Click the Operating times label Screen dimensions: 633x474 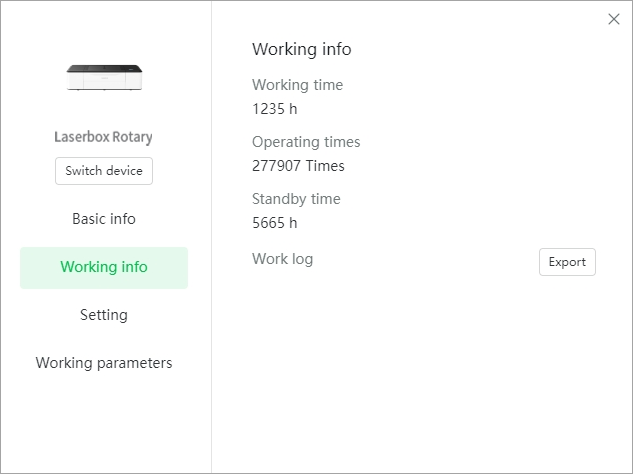[306, 142]
